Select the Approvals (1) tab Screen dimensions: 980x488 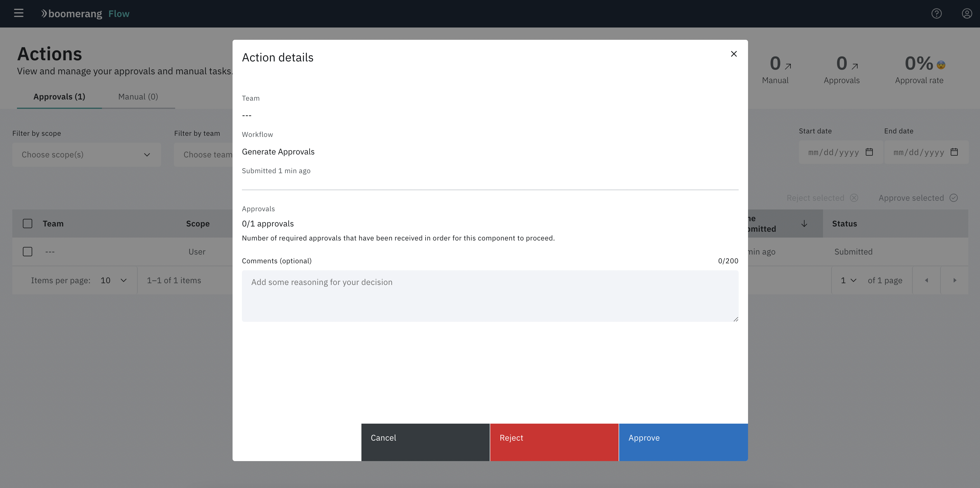pos(59,97)
